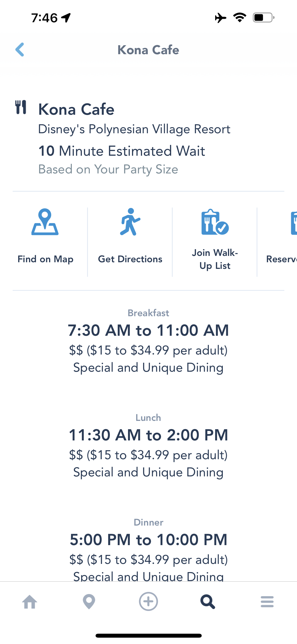Open the Home tab
The image size is (297, 644).
pos(30,602)
